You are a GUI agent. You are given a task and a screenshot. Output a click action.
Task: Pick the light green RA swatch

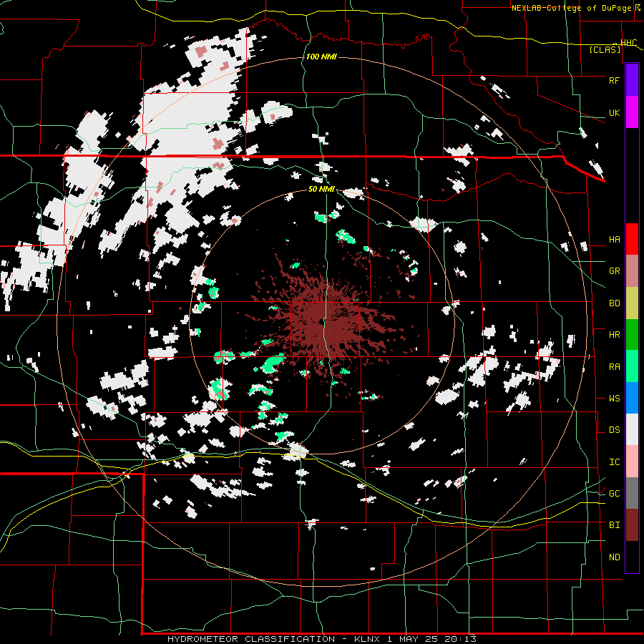pos(632,366)
